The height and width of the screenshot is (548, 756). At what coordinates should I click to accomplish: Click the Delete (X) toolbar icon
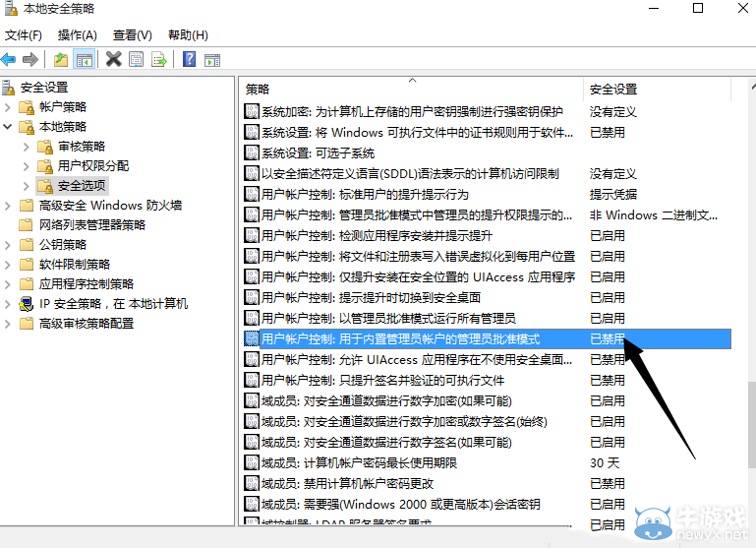point(114,59)
